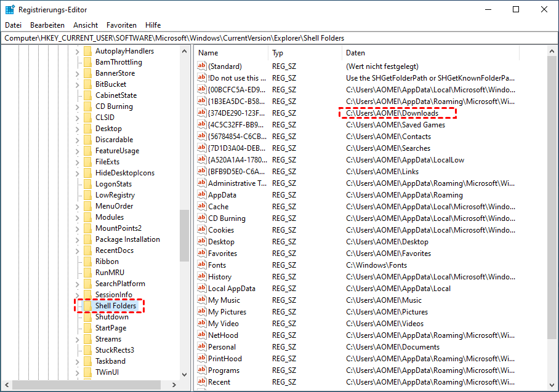Select the MountPoints2 tree key

pos(118,228)
